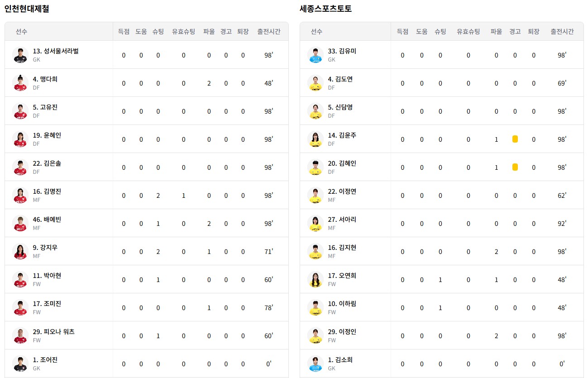The width and height of the screenshot is (588, 378).
Task: Click the name 10. 이하림
Action: pyautogui.click(x=342, y=304)
